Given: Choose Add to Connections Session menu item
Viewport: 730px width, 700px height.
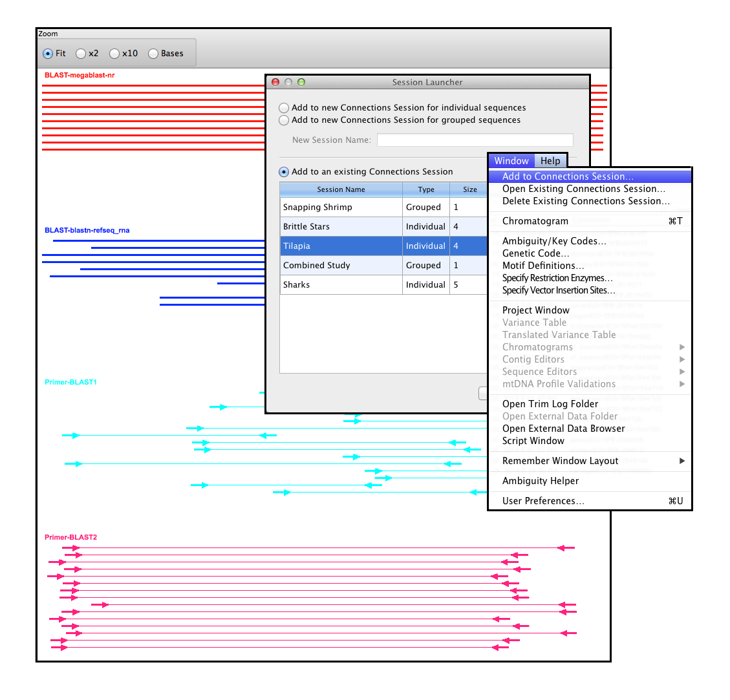Looking at the screenshot, I should 568,176.
